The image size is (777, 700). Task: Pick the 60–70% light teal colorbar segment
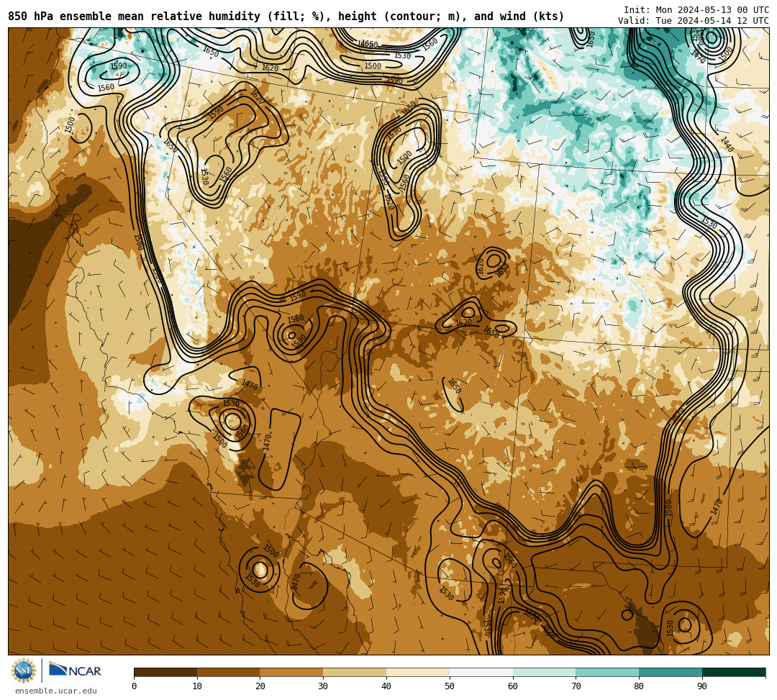(x=544, y=672)
